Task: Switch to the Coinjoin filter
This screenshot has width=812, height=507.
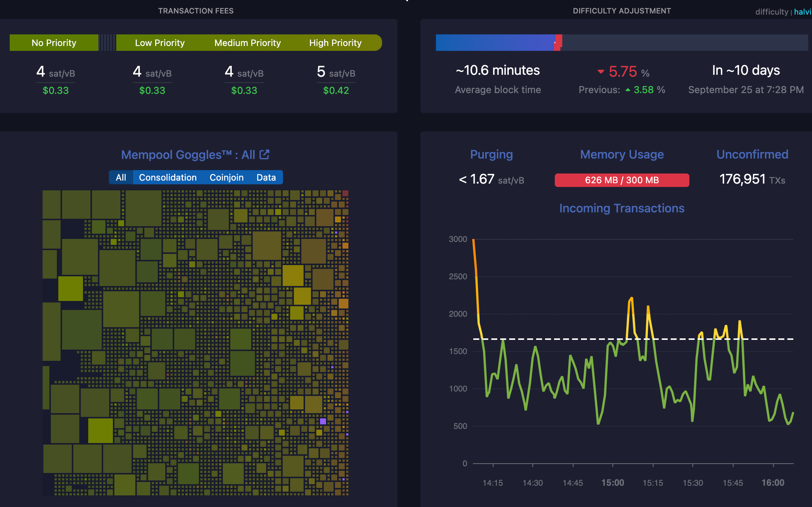Action: coord(227,177)
